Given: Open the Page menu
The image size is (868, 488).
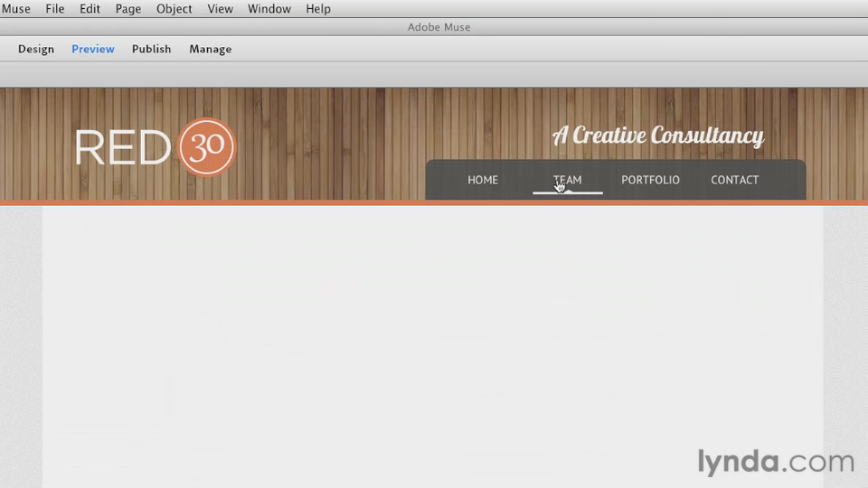Looking at the screenshot, I should tap(127, 9).
